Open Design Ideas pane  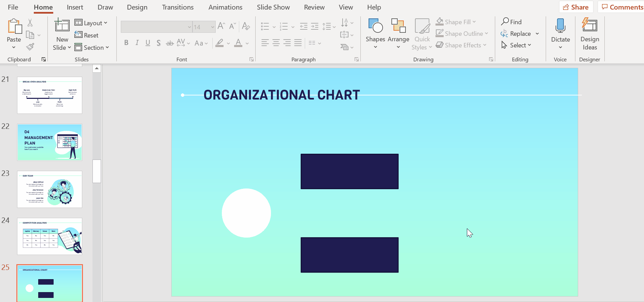click(x=589, y=33)
